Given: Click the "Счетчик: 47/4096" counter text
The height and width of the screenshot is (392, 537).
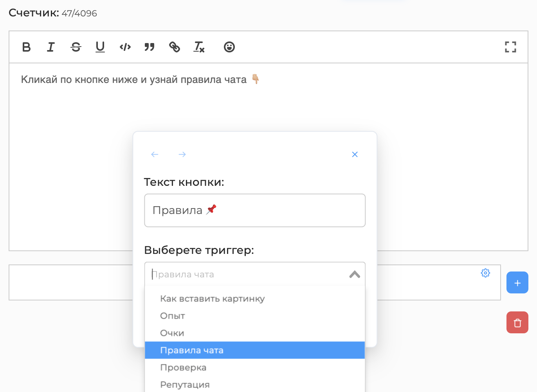Looking at the screenshot, I should 53,13.
